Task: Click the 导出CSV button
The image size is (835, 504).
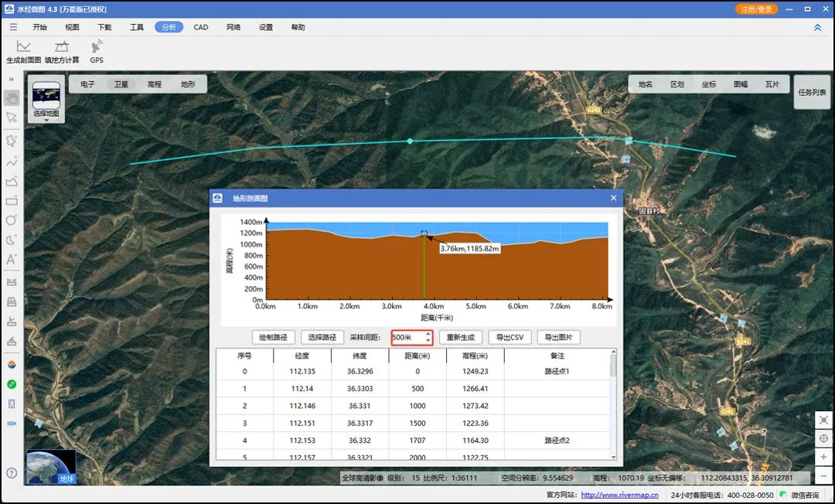Action: click(510, 337)
